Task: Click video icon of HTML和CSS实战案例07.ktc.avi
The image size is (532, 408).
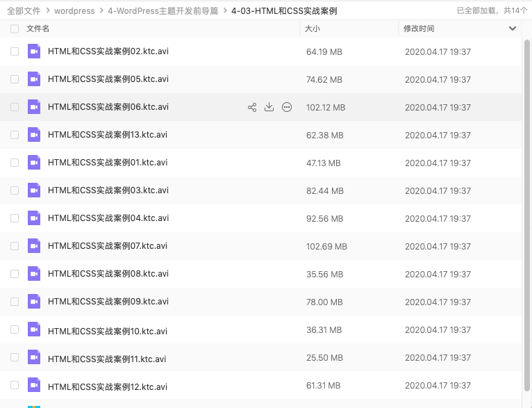Action: point(34,246)
